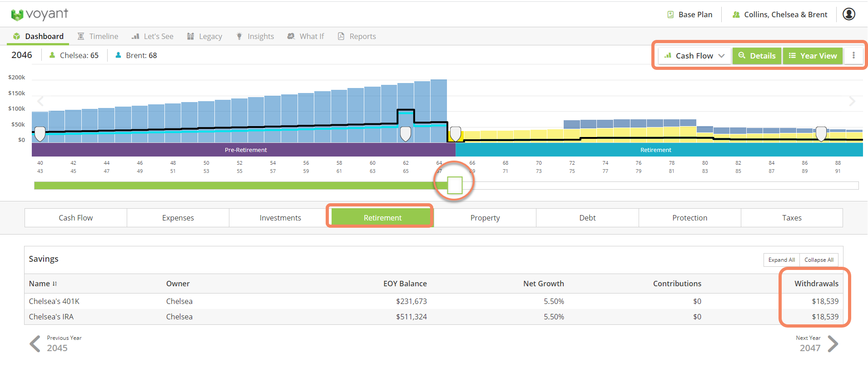Click the 2046 year label
868x377 pixels.
tap(22, 55)
